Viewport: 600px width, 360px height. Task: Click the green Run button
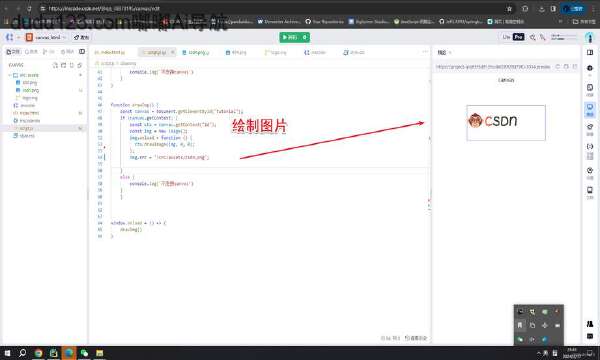[x=294, y=37]
